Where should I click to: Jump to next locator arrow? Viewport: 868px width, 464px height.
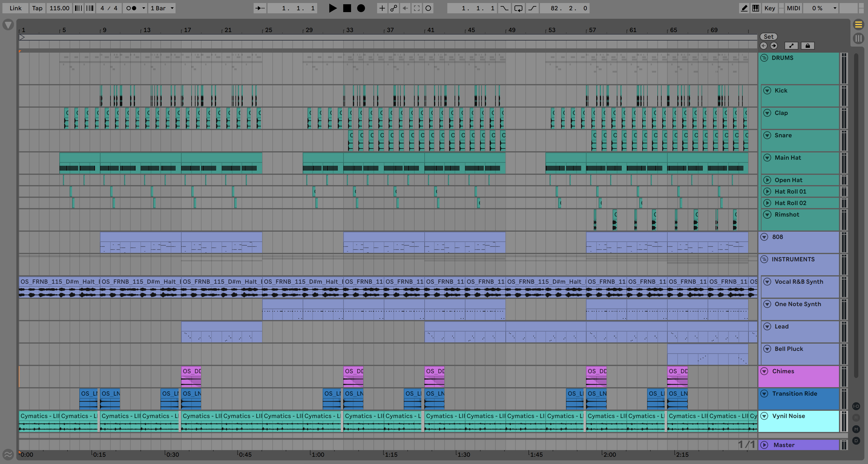pos(774,45)
